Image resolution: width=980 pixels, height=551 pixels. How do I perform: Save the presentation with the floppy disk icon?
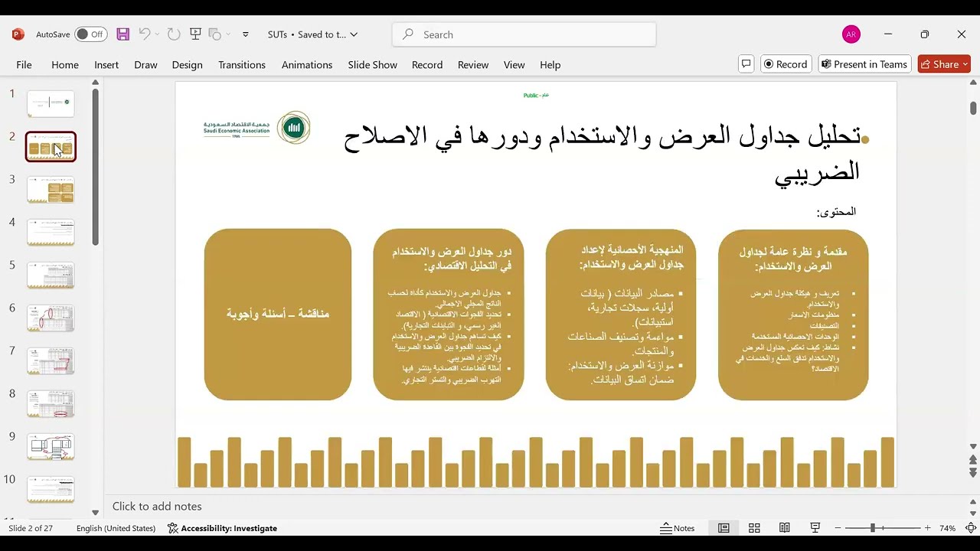[x=122, y=34]
